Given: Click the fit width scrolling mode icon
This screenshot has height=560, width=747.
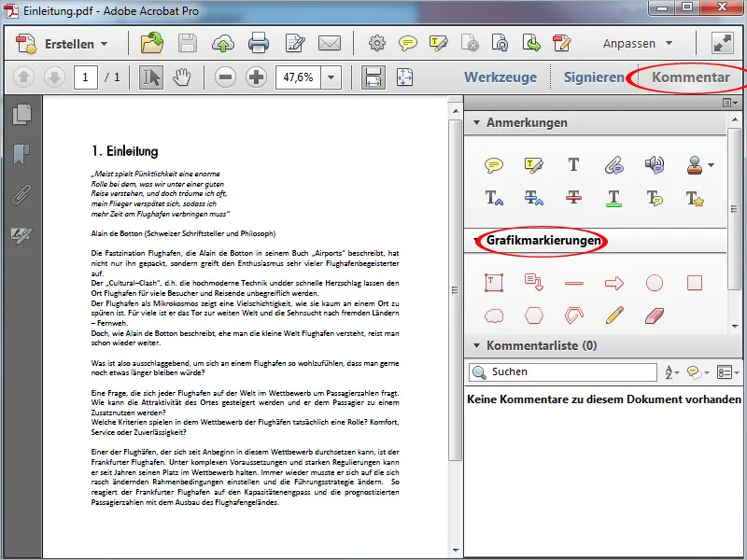Looking at the screenshot, I should [373, 77].
